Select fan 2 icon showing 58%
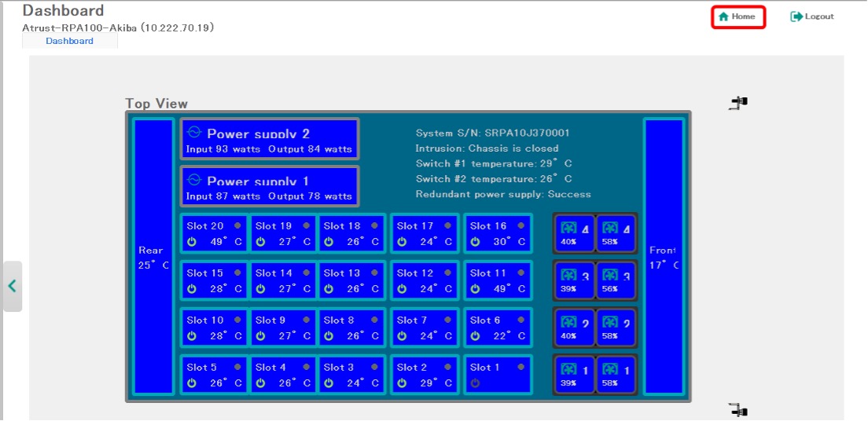 coord(610,322)
